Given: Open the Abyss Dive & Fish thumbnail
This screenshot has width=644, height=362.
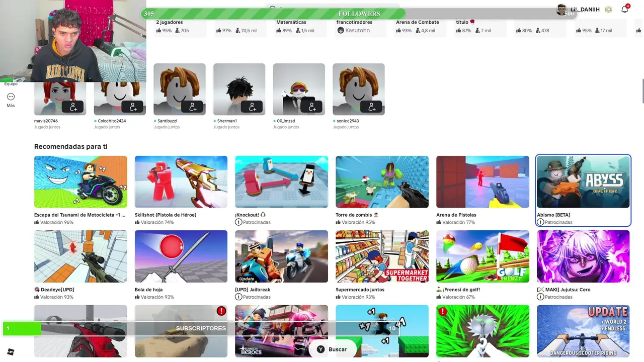Looking at the screenshot, I should 583,182.
